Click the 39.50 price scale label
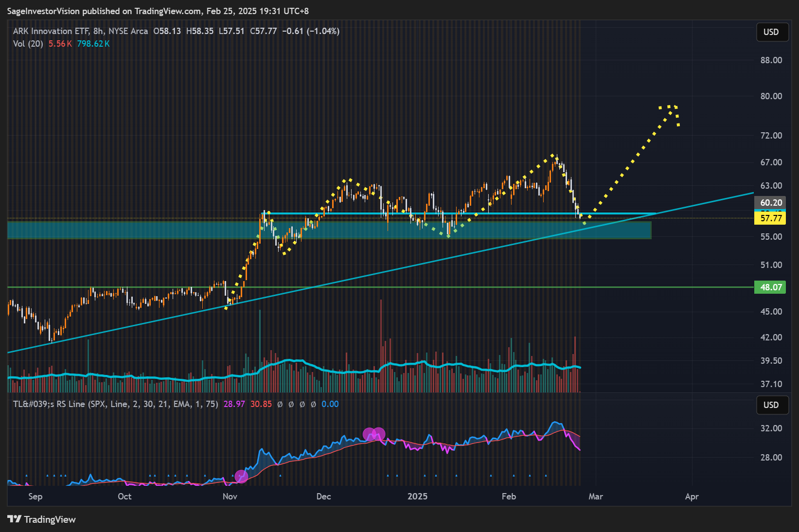 [x=771, y=361]
